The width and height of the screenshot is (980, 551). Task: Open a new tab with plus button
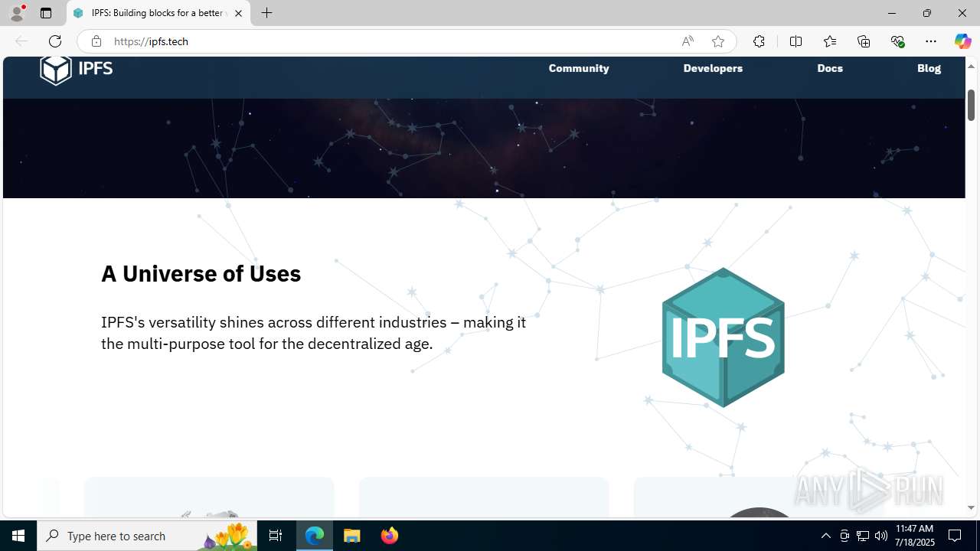coord(266,13)
